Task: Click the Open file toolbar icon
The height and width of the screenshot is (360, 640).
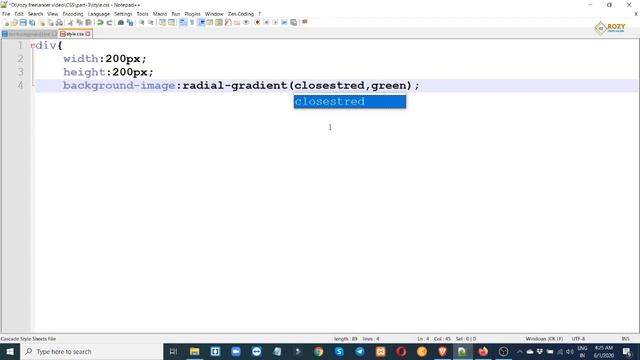Action: (x=14, y=22)
